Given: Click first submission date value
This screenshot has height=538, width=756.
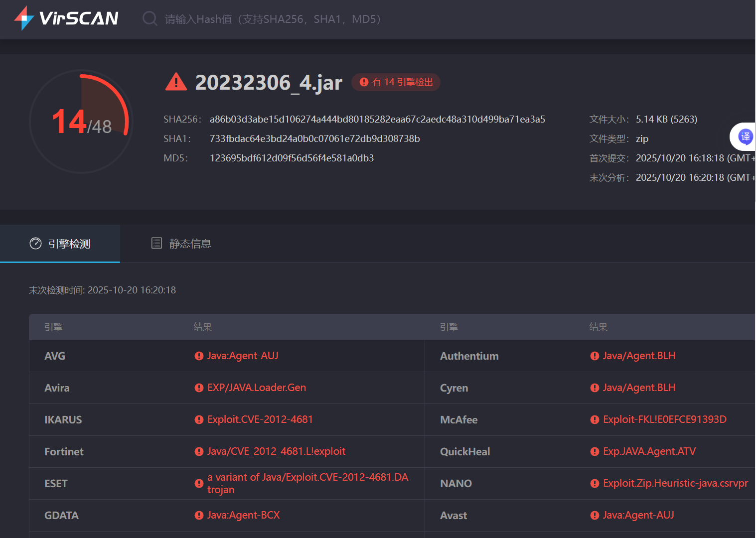Looking at the screenshot, I should point(695,158).
